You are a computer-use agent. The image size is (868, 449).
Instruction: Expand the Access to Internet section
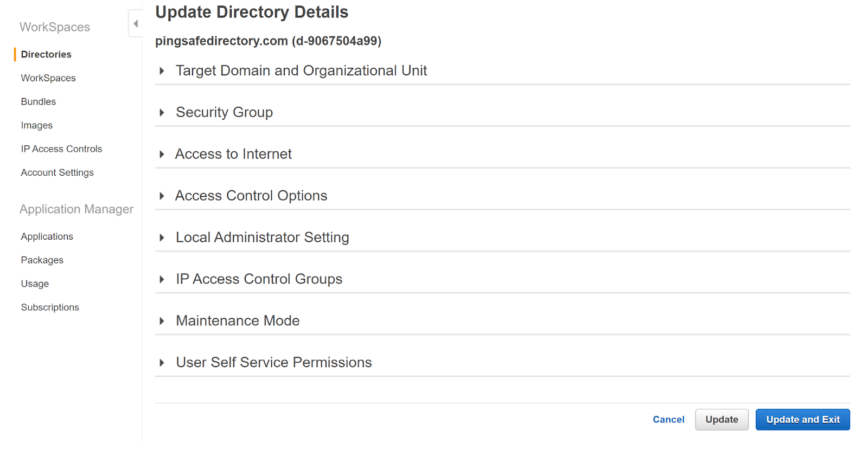click(x=162, y=155)
